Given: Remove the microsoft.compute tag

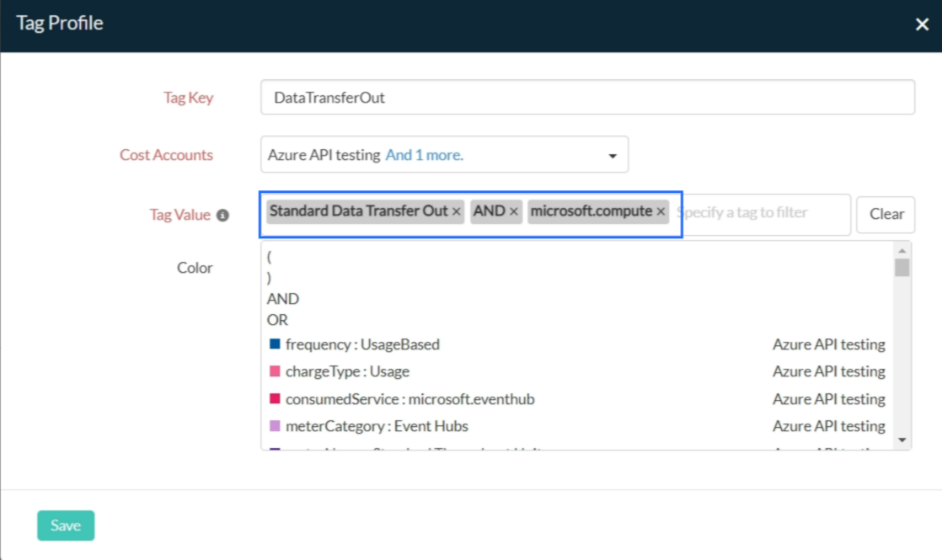Looking at the screenshot, I should (x=661, y=212).
